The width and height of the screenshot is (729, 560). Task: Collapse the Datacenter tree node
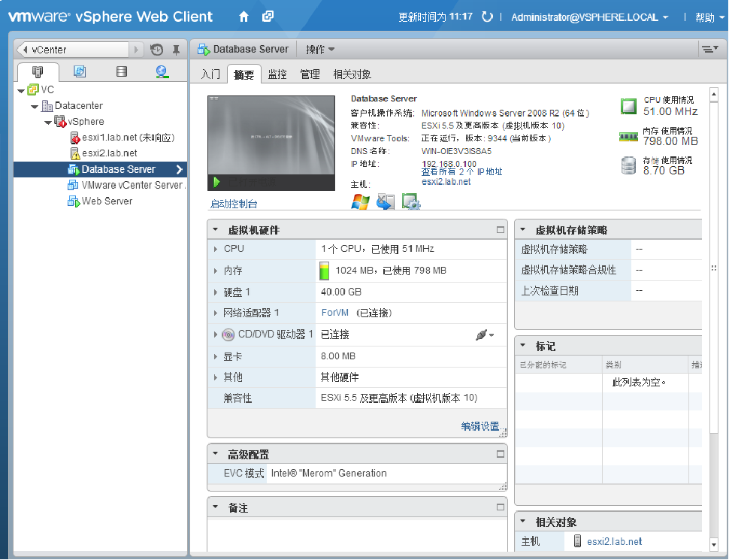click(35, 107)
